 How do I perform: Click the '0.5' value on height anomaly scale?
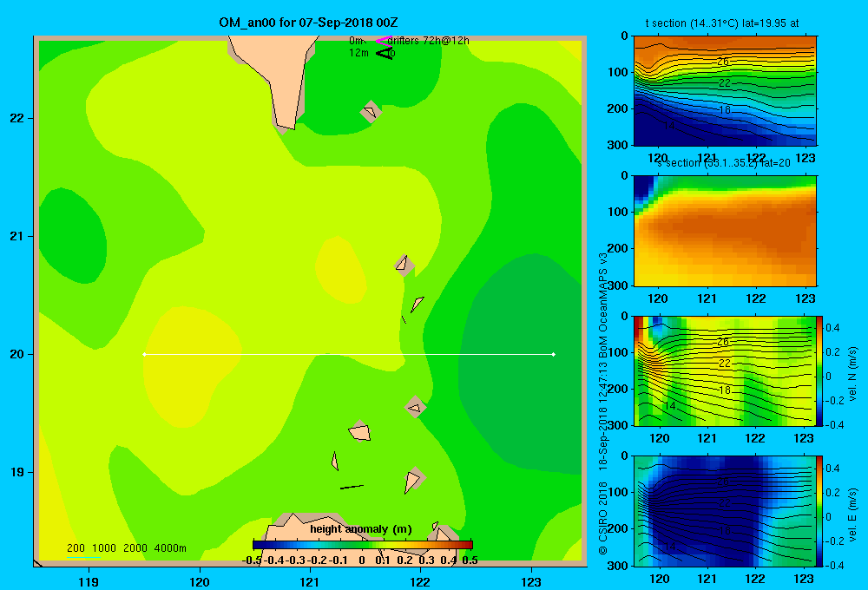(470, 560)
